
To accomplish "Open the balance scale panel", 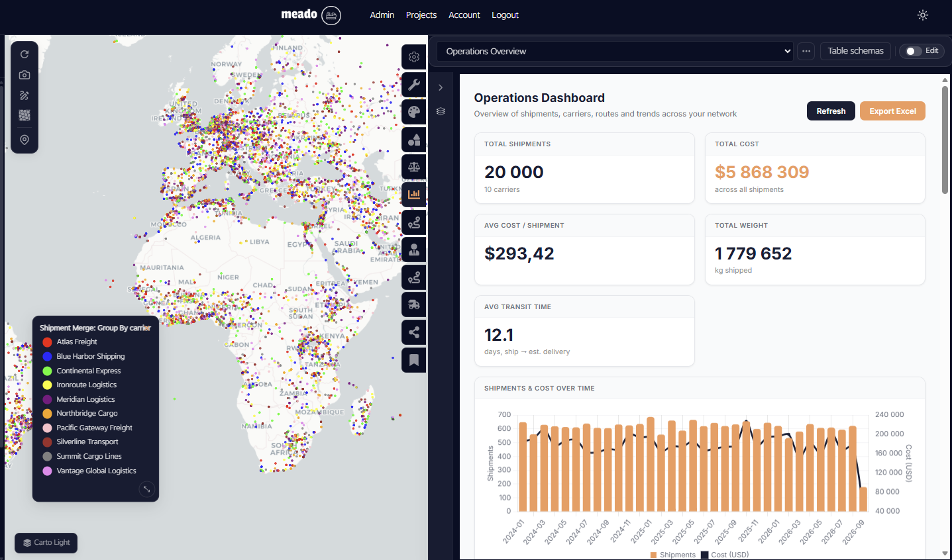I will pyautogui.click(x=414, y=167).
